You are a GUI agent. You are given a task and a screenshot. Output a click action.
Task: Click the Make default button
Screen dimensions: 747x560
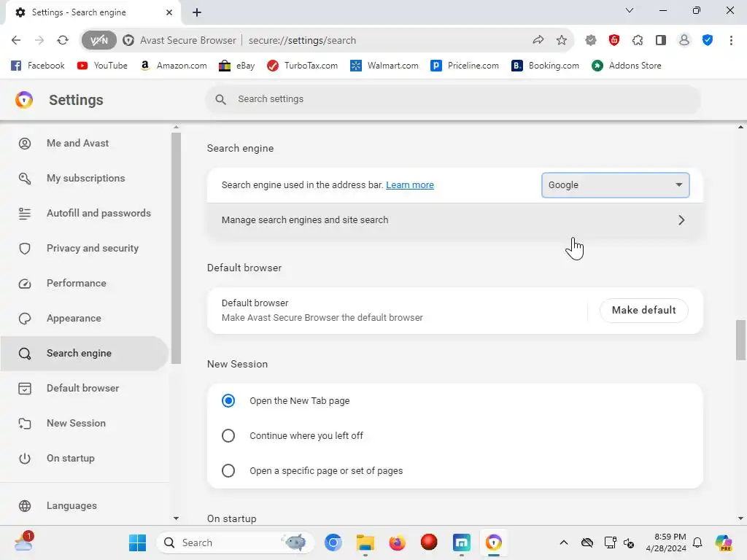643,310
